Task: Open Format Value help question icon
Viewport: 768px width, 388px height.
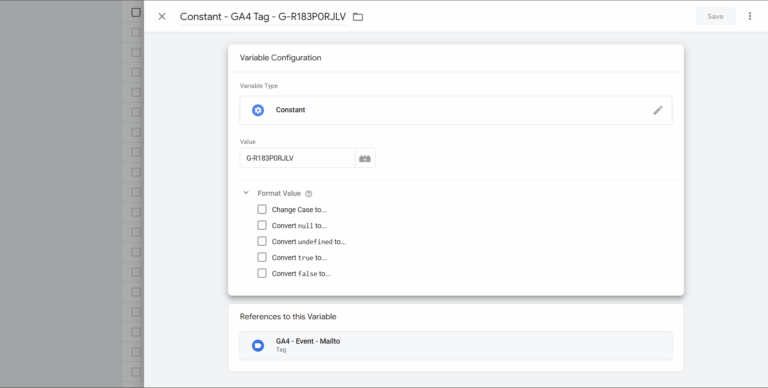Action: coord(309,194)
